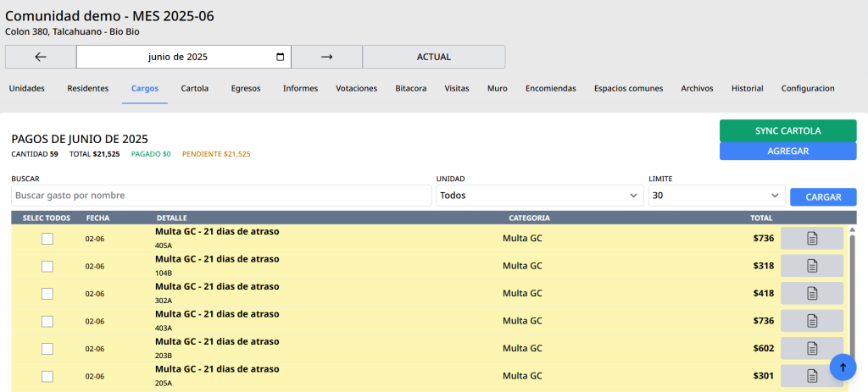Open the Limite dropdown set to 30
The image size is (868, 392).
click(x=716, y=196)
